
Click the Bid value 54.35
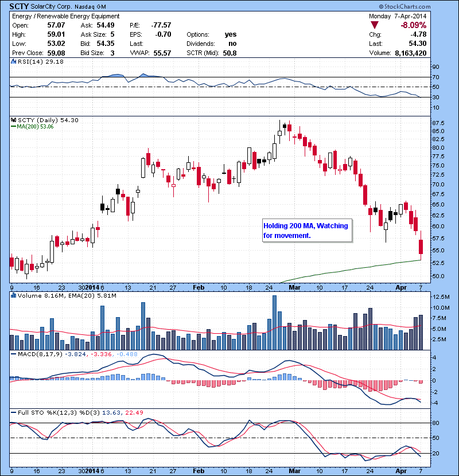coord(106,44)
